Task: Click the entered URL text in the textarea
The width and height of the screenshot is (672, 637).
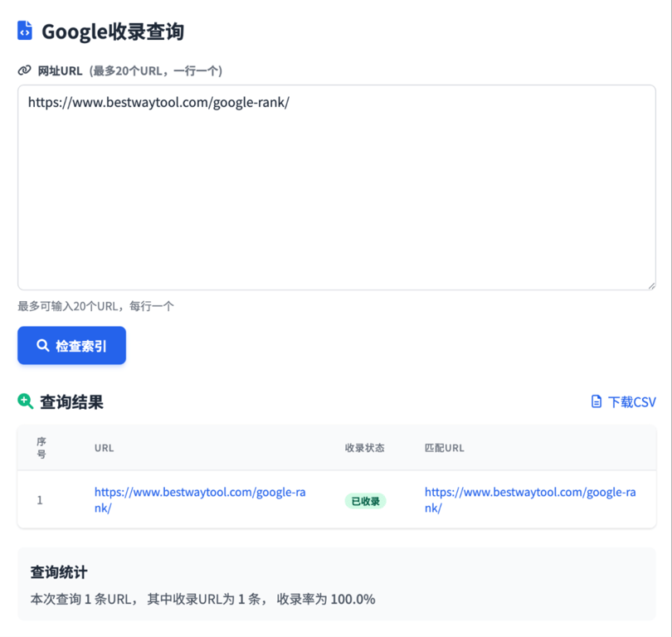Action: 158,102
